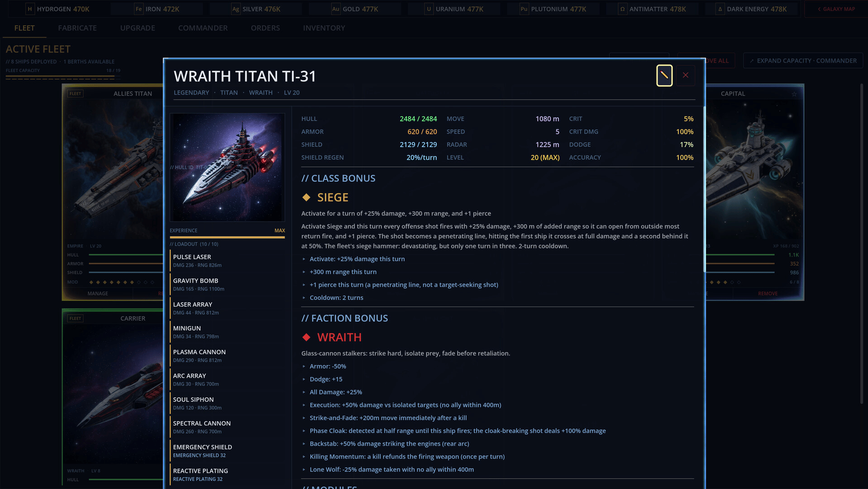Click the Carrier ship artwork
The width and height of the screenshot is (868, 489).
point(113,394)
